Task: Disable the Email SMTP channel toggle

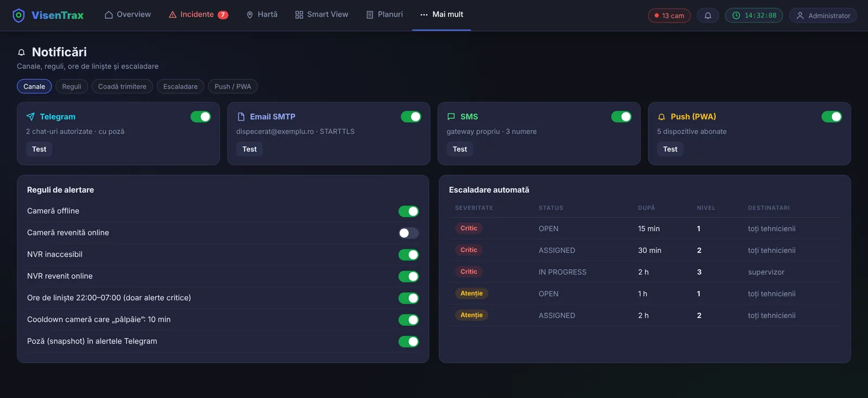Action: pos(411,117)
